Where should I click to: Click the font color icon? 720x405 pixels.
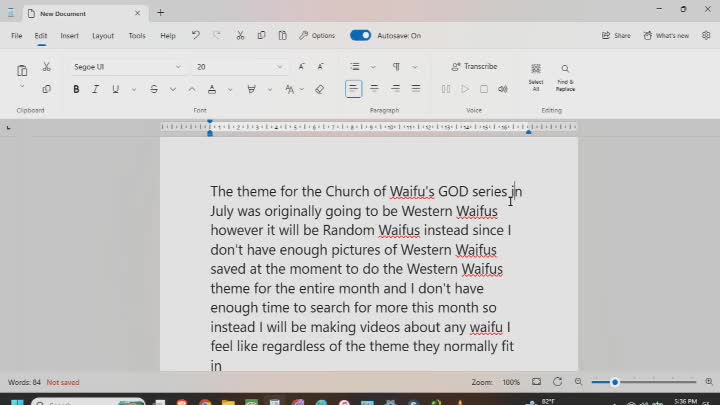coord(212,89)
